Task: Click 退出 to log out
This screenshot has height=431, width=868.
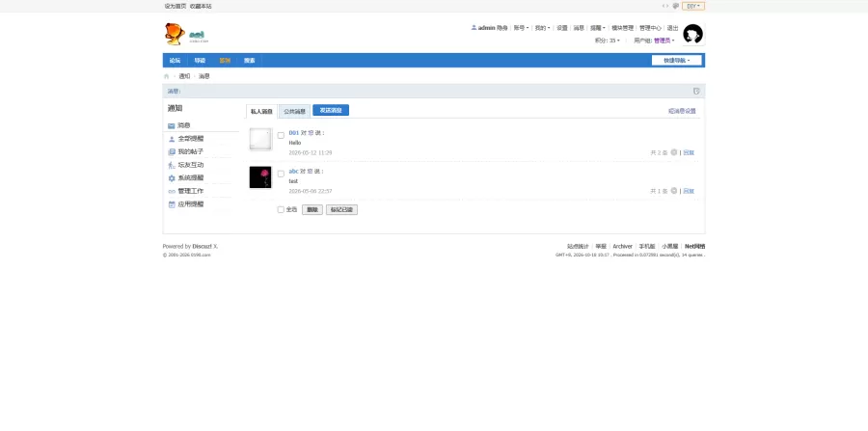Action: click(672, 28)
